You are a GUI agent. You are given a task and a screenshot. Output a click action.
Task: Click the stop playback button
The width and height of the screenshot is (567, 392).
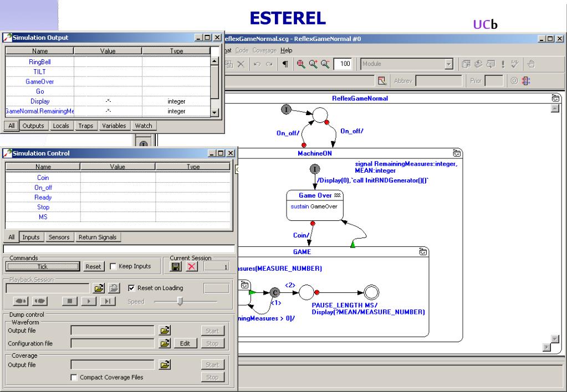coord(70,301)
